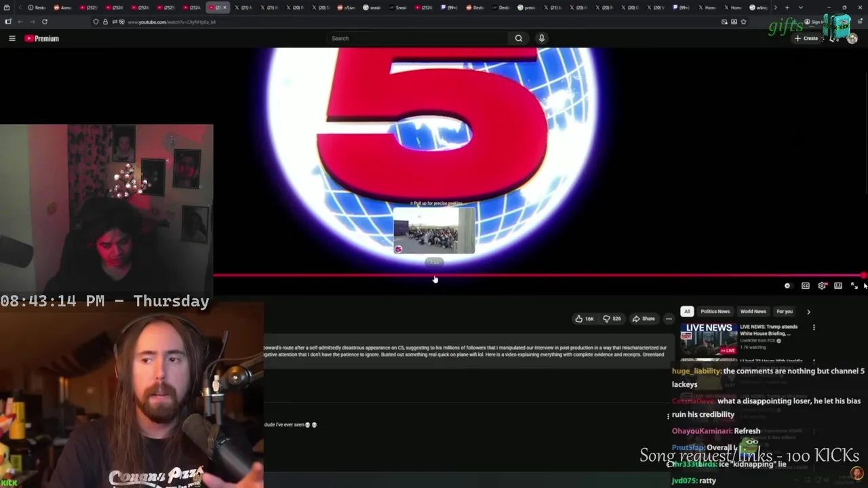
Task: Open the Share dialog for the video
Action: pyautogui.click(x=644, y=319)
